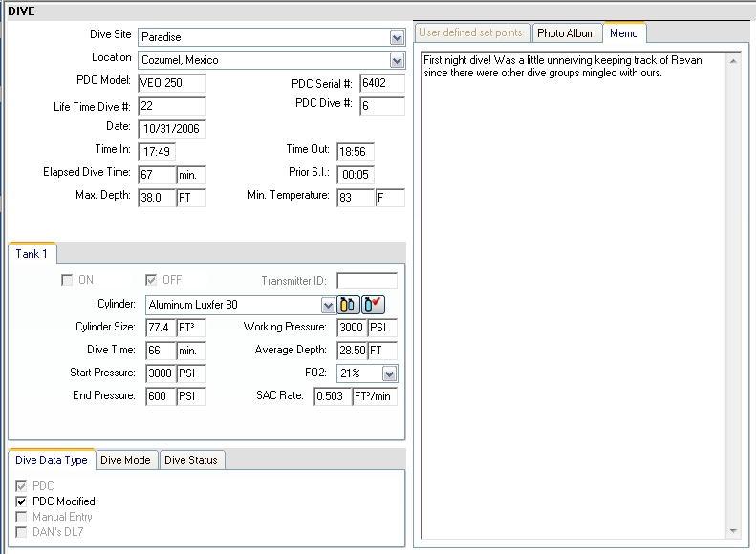Expand the Cylinder dropdown list
756x554 pixels.
click(328, 305)
